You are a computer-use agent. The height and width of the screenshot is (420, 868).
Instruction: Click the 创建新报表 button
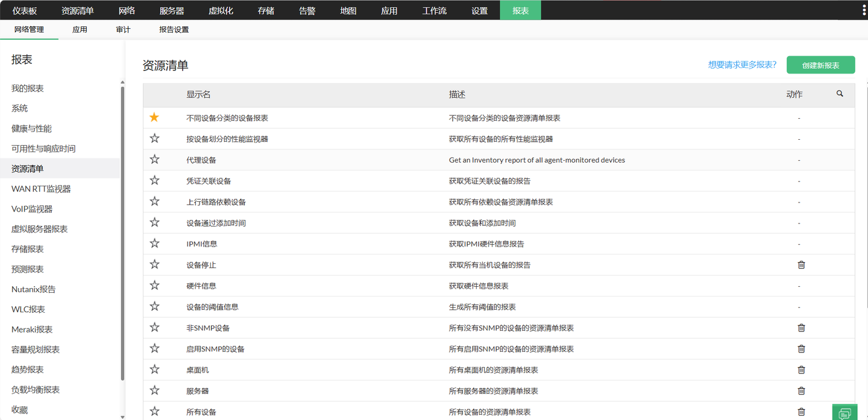click(x=820, y=65)
